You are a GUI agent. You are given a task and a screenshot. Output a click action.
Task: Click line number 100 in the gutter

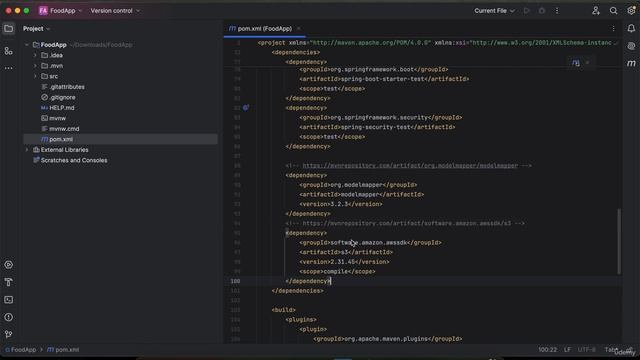(235, 281)
